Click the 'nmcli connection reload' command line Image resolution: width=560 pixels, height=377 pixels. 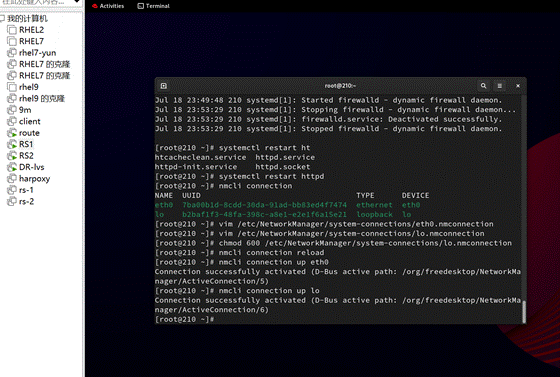pos(240,253)
